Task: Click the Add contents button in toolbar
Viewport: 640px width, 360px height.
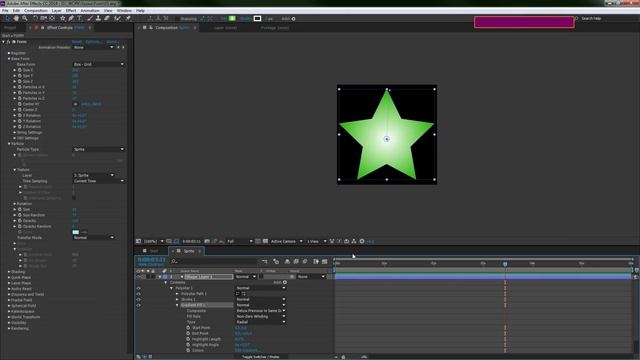Action: coord(293,19)
